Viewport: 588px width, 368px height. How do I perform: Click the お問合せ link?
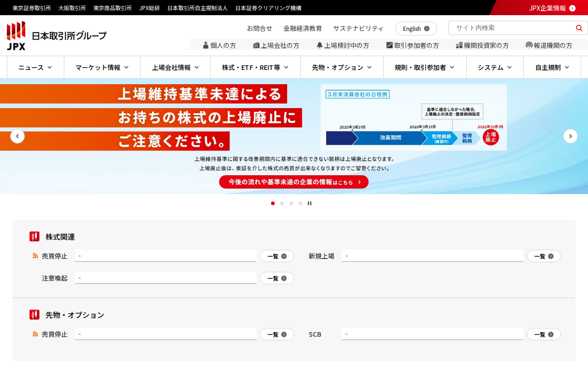(260, 28)
